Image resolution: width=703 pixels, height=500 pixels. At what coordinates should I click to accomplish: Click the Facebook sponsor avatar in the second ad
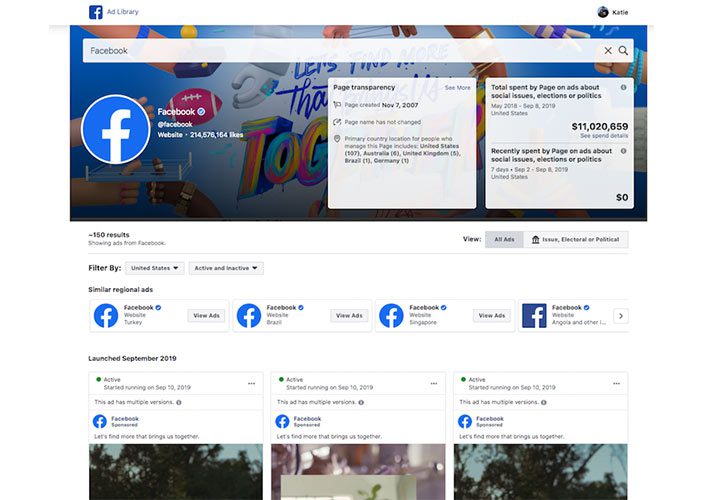click(x=282, y=422)
